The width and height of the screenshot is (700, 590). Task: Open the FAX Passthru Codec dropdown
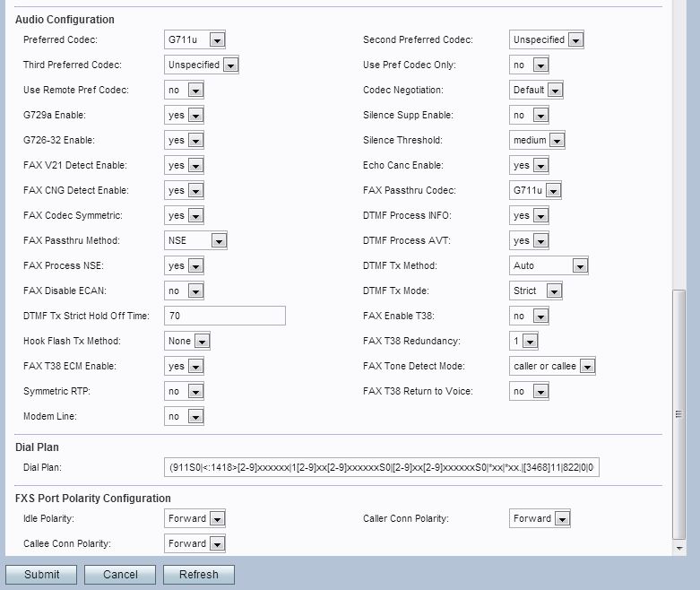coord(535,190)
